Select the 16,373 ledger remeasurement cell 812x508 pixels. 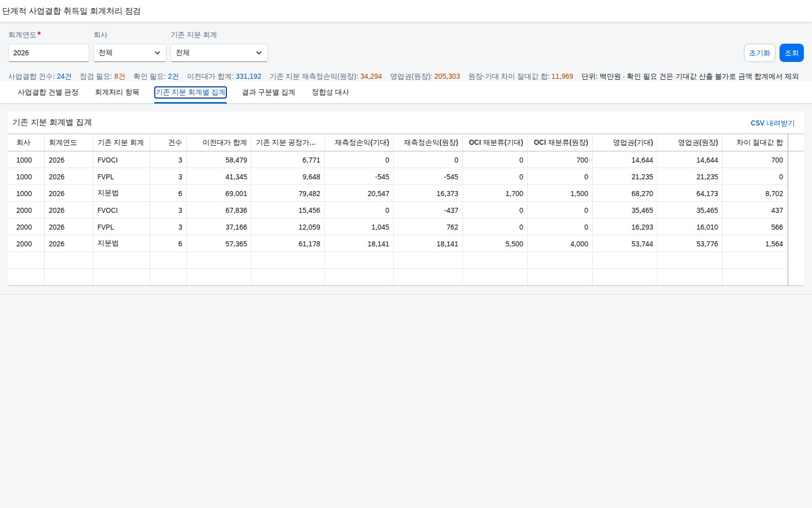(428, 194)
